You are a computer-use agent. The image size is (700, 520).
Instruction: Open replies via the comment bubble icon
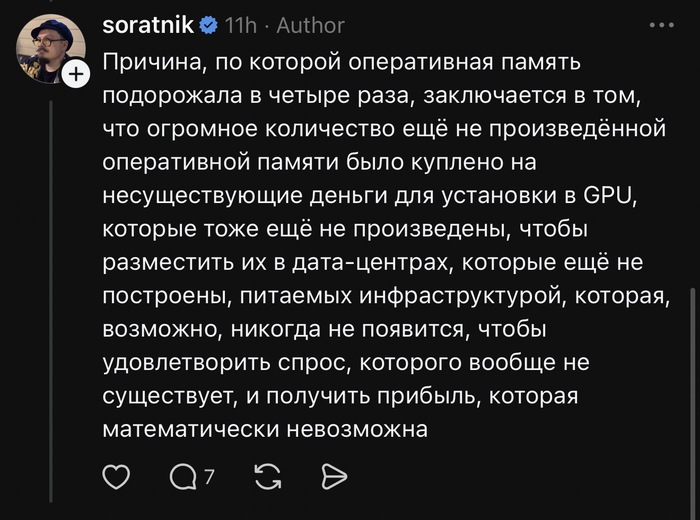(184, 477)
